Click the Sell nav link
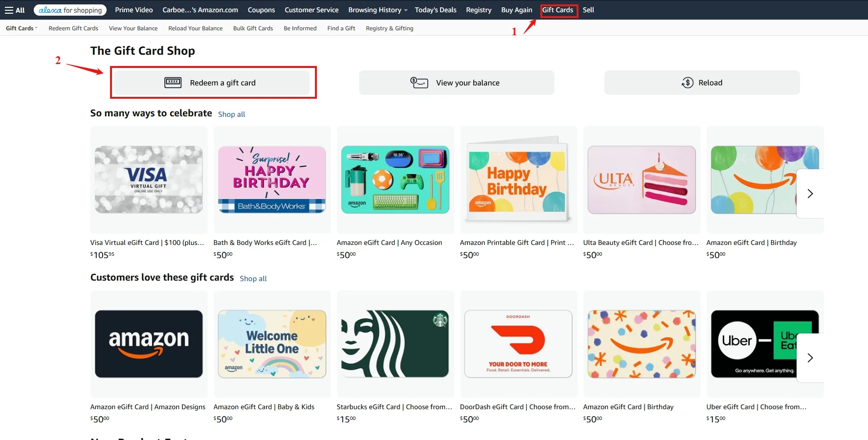This screenshot has height=440, width=868. tap(588, 10)
